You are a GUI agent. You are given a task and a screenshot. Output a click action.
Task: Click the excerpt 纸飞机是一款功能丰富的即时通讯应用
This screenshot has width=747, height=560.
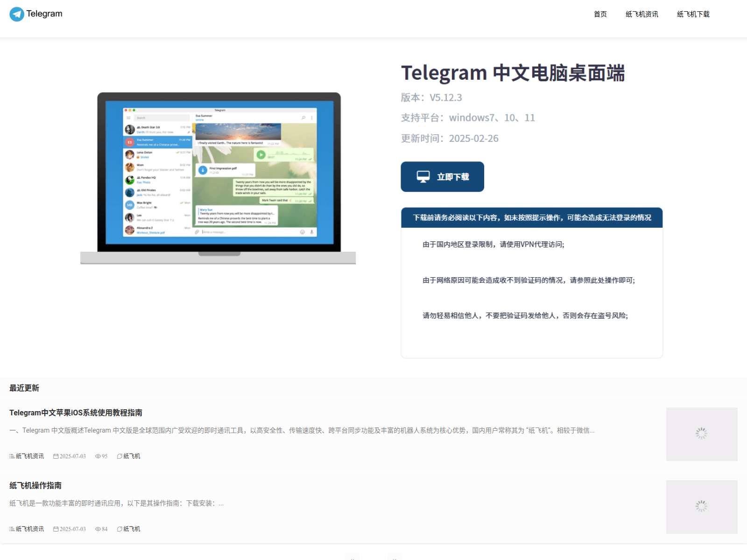tap(116, 503)
